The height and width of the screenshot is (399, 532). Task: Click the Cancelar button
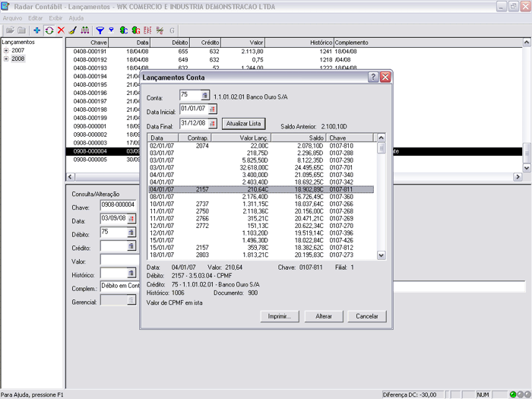367,316
